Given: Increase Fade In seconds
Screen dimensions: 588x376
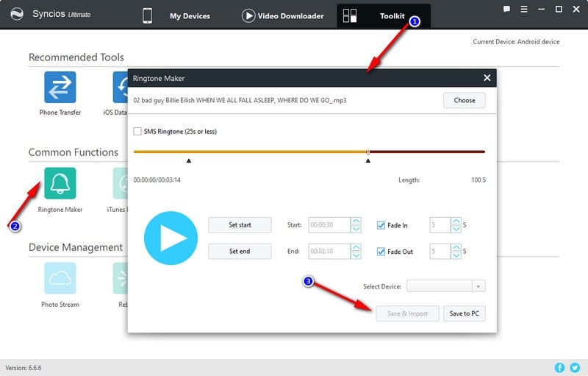Looking at the screenshot, I should [456, 221].
